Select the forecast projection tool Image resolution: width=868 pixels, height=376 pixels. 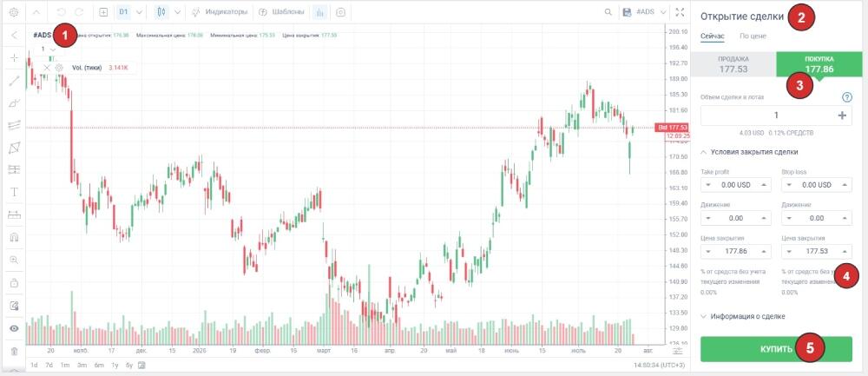[15, 168]
